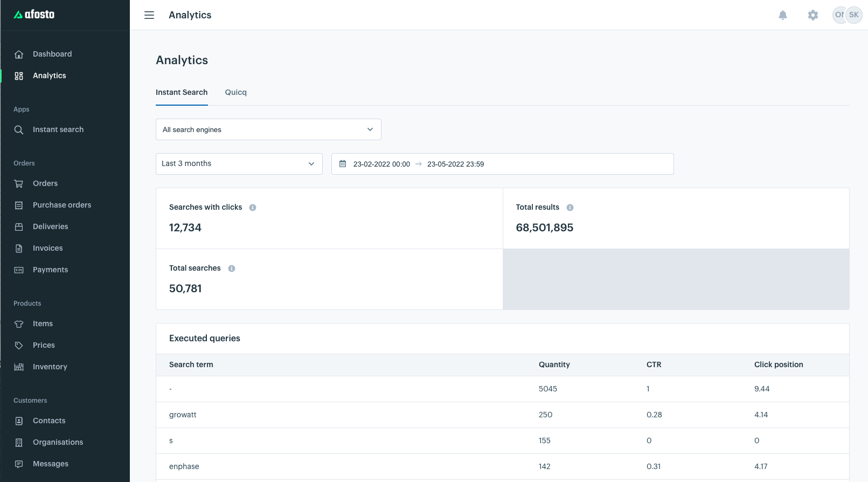
Task: Go to Dashboard in the sidebar
Action: 52,54
